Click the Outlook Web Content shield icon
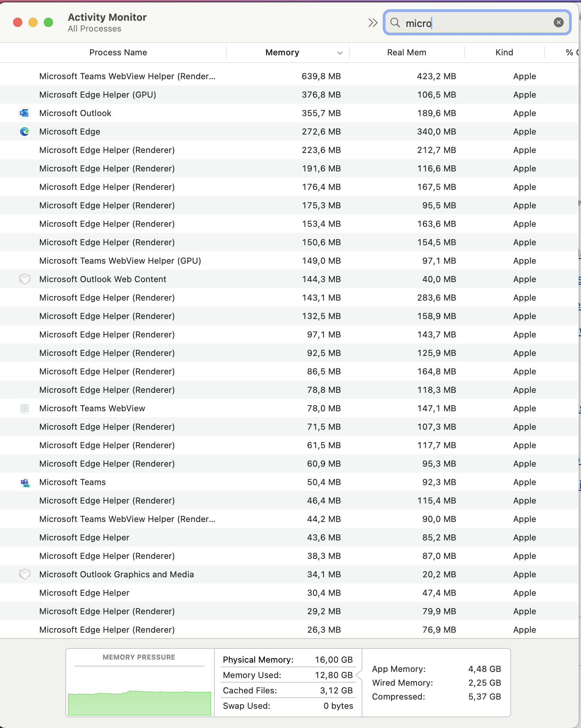 coord(25,279)
